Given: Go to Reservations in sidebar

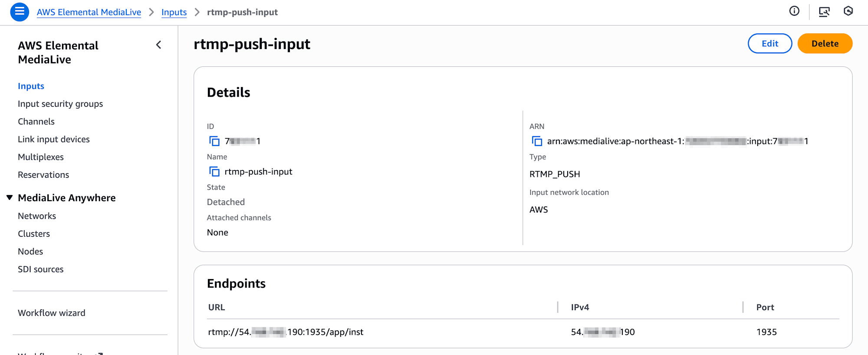Looking at the screenshot, I should pos(43,175).
